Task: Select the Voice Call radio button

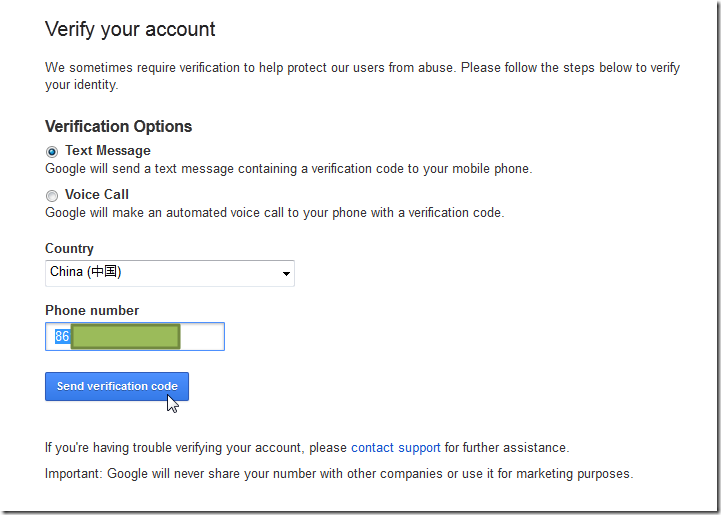Action: pos(52,196)
